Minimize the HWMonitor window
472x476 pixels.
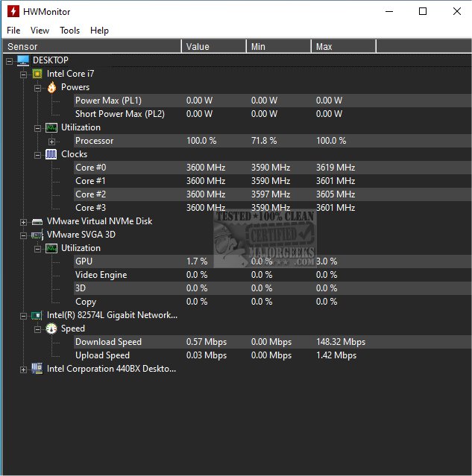(389, 11)
